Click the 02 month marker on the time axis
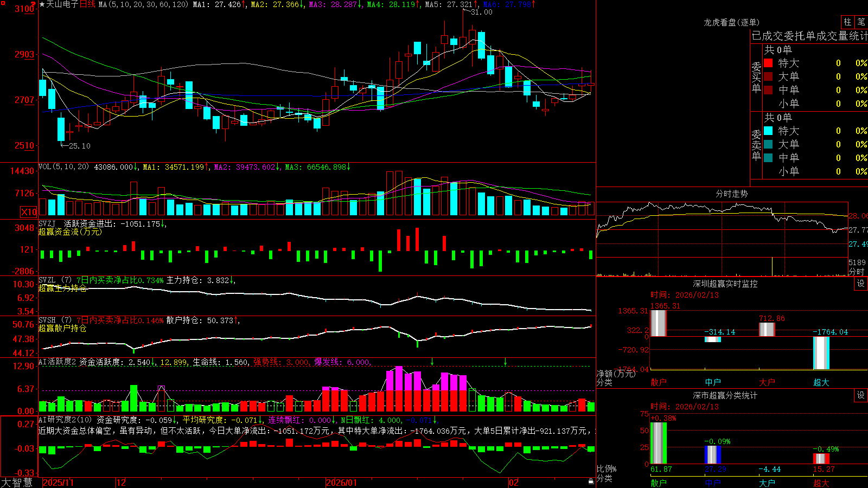Image resolution: width=868 pixels, height=488 pixels. tap(514, 483)
